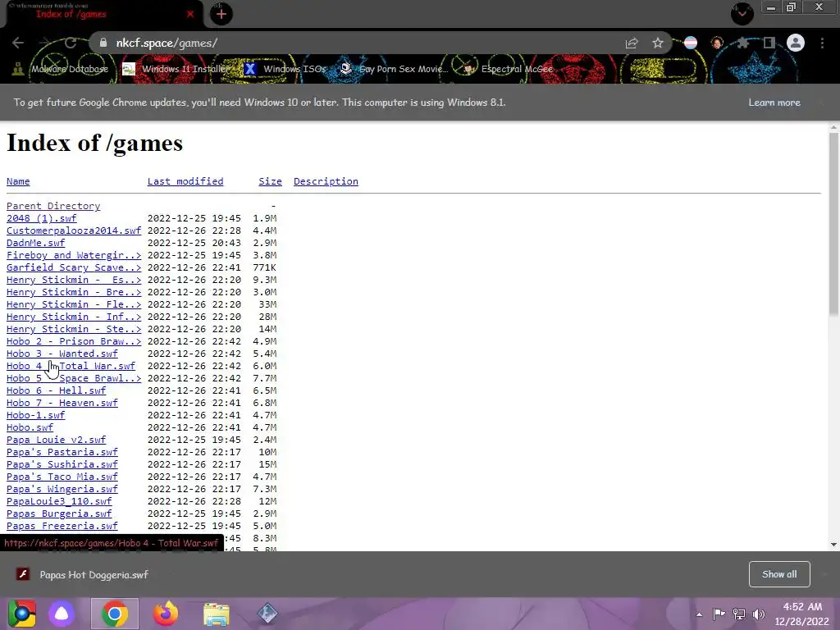Viewport: 840px width, 630px height.
Task: Click the Chrome taskbar icon
Action: [115, 614]
